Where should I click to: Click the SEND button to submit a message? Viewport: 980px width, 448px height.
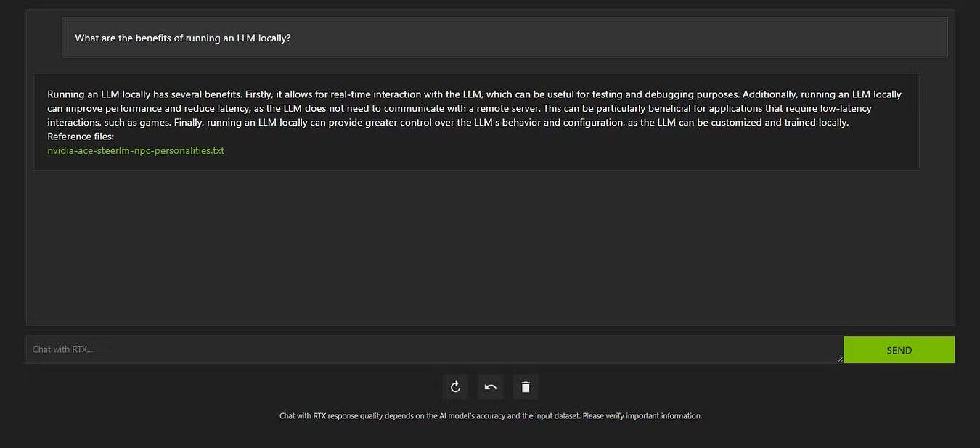tap(899, 349)
